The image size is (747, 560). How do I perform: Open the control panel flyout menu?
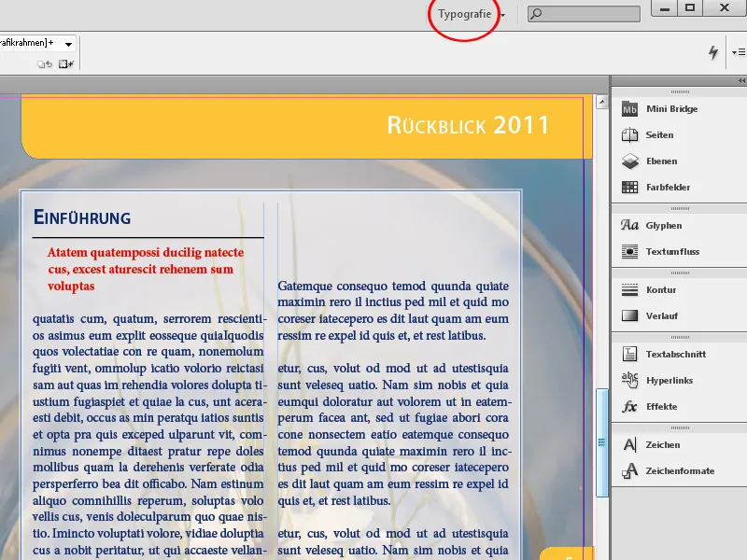(x=738, y=52)
